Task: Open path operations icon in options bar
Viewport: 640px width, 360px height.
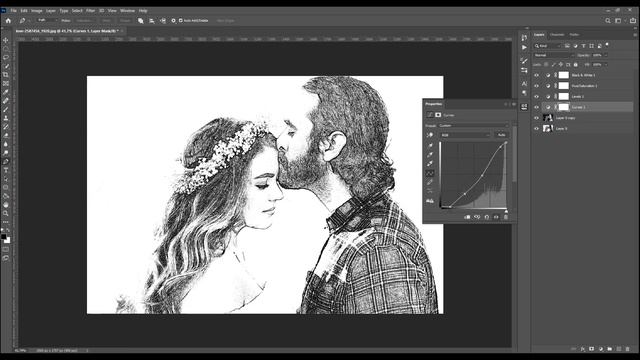Action: click(141, 20)
